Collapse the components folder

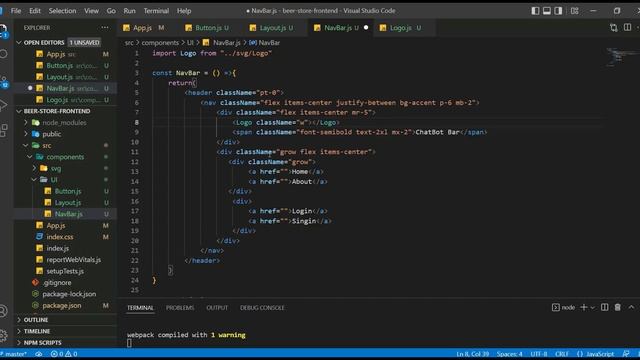coord(66,157)
